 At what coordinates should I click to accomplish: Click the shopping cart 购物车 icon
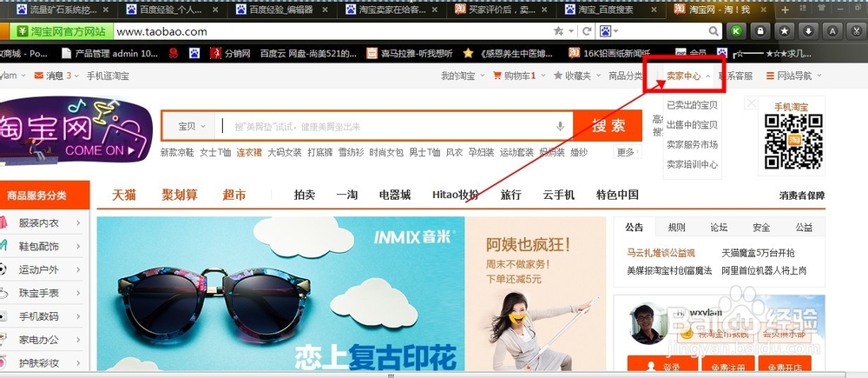point(496,76)
